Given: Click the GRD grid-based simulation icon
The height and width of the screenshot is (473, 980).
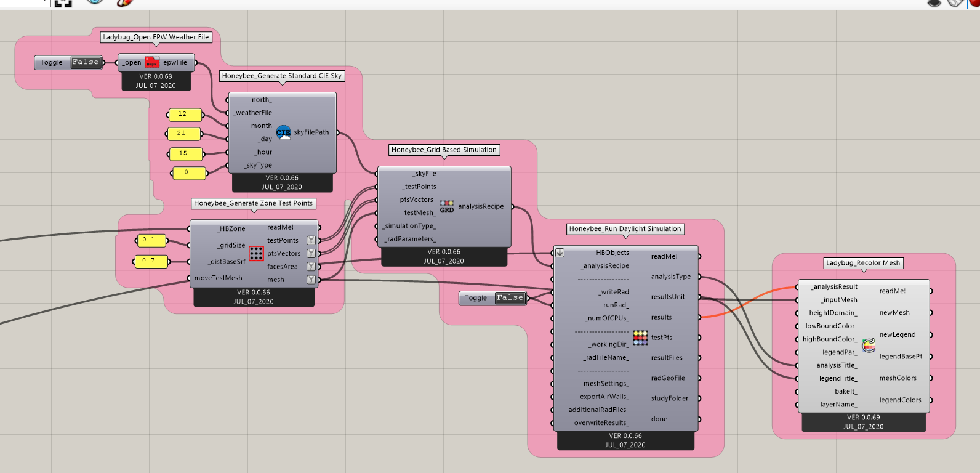Looking at the screenshot, I should click(x=447, y=206).
